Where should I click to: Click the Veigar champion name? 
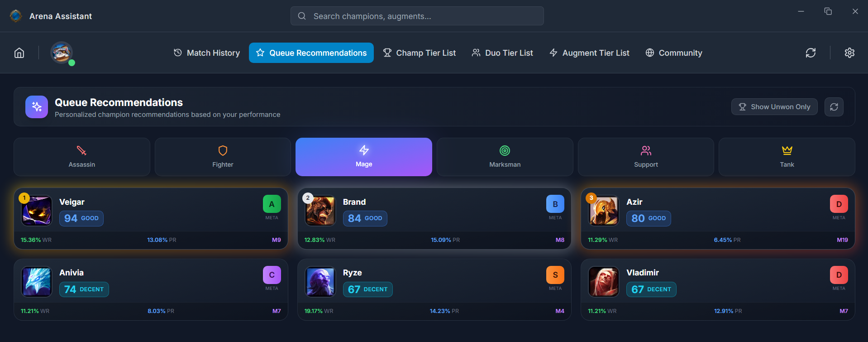point(72,202)
